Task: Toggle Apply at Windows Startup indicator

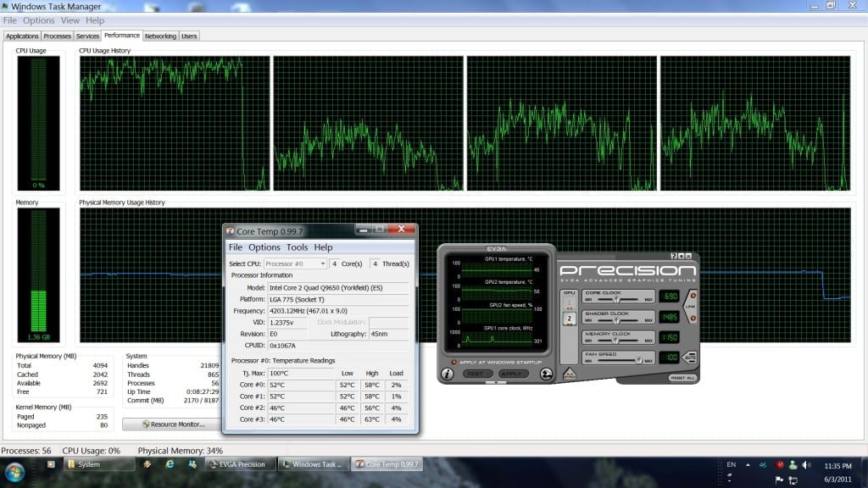Action: point(453,362)
